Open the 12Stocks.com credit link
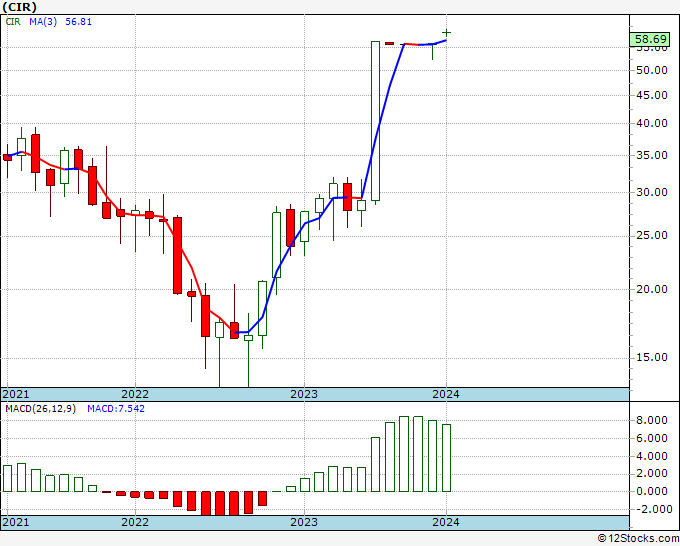Screen dimensions: 680x546 638,539
